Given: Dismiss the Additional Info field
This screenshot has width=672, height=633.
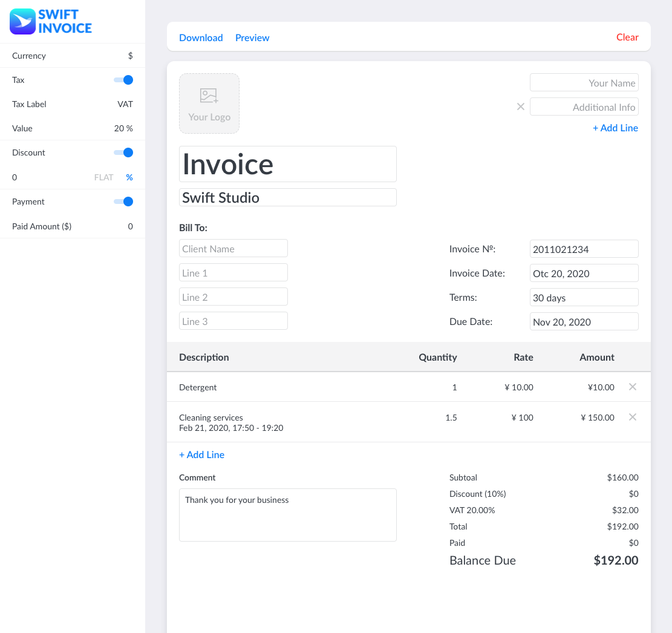Looking at the screenshot, I should (520, 107).
